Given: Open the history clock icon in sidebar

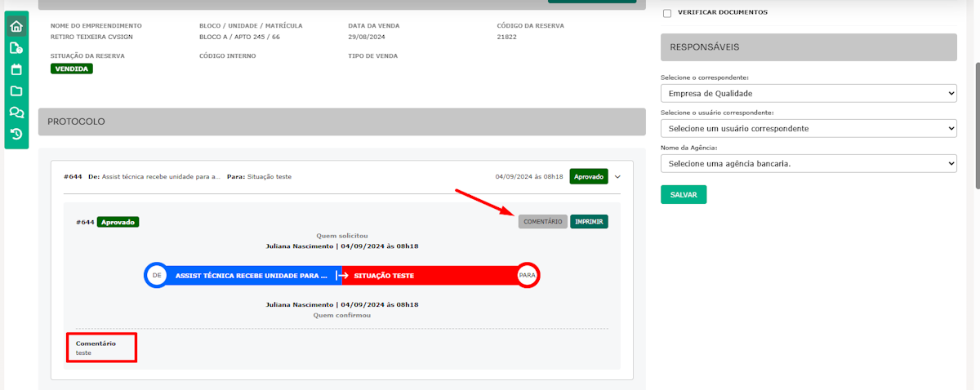Looking at the screenshot, I should pyautogui.click(x=16, y=134).
